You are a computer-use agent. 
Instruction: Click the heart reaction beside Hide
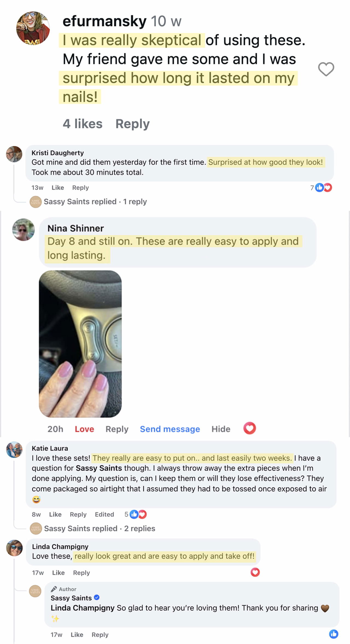coord(249,428)
